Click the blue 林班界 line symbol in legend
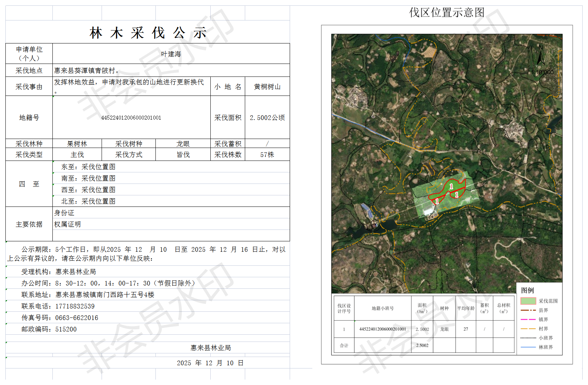 528,347
